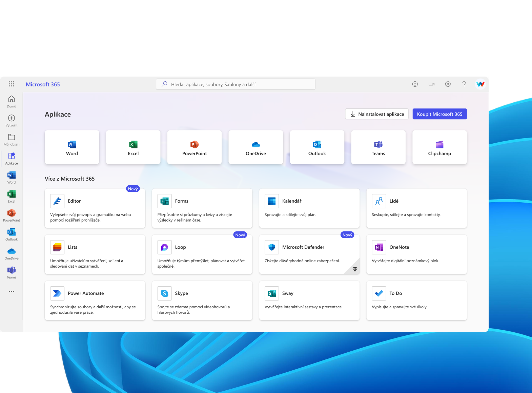Screen dimensions: 532x393
Task: Open the OneDrive app tile
Action: 256,147
